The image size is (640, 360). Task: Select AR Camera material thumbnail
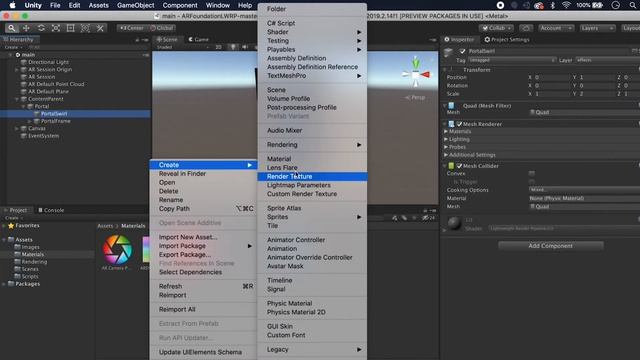tap(118, 250)
